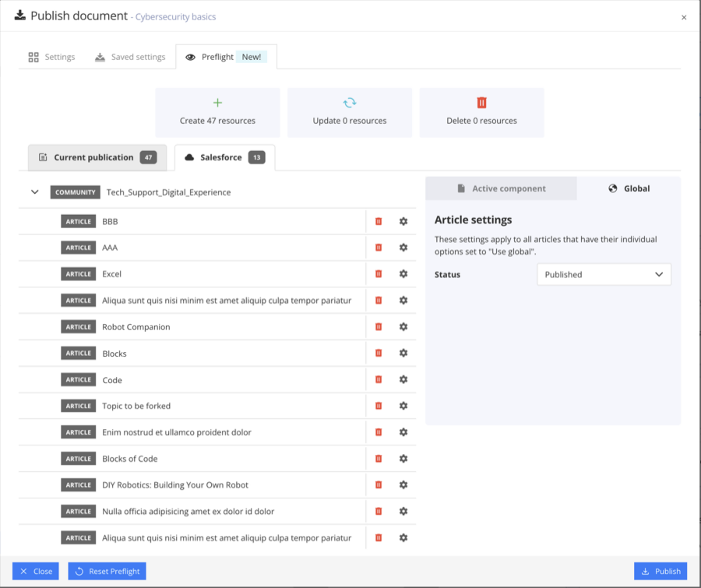This screenshot has height=588, width=701.
Task: Click the Close button at bottom left
Action: coord(35,571)
